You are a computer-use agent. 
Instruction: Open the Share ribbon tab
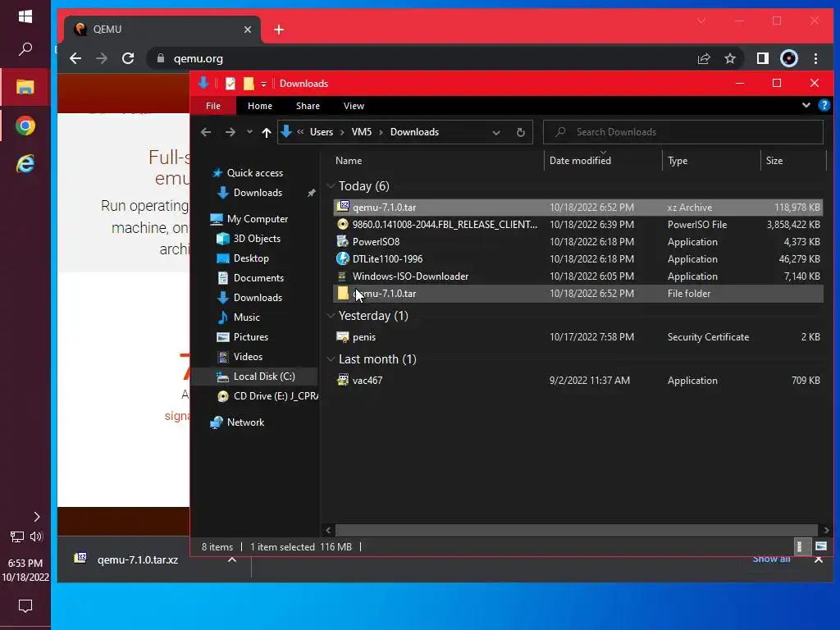click(x=308, y=106)
